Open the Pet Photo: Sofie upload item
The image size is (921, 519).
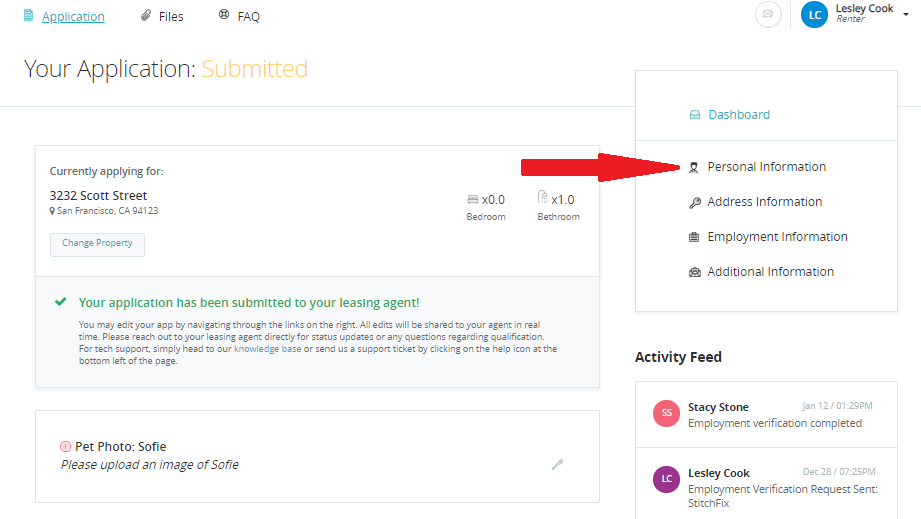pyautogui.click(x=120, y=447)
